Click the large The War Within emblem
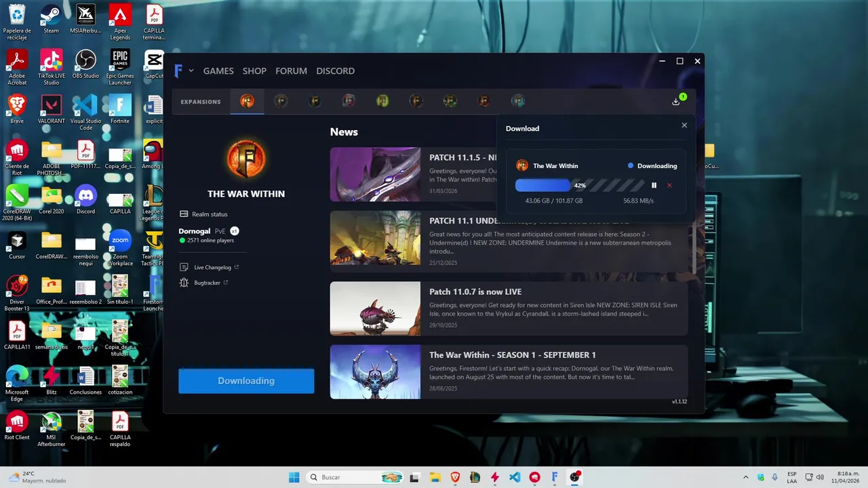 [x=246, y=159]
